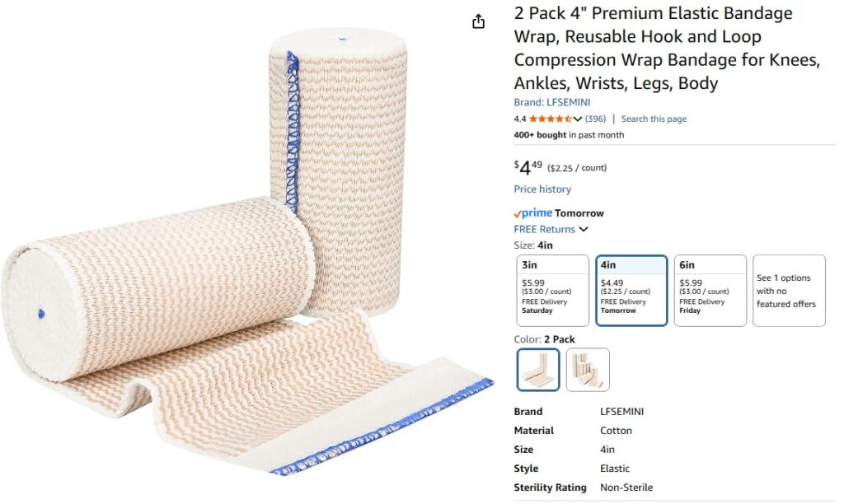Choose the 2 Pack color swatch
Viewport: 844px width, 504px height.
[537, 370]
